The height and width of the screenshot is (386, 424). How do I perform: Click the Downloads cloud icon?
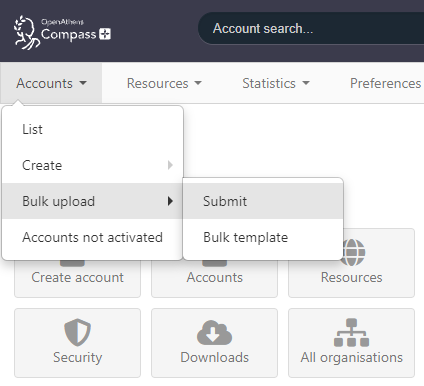pos(214,332)
